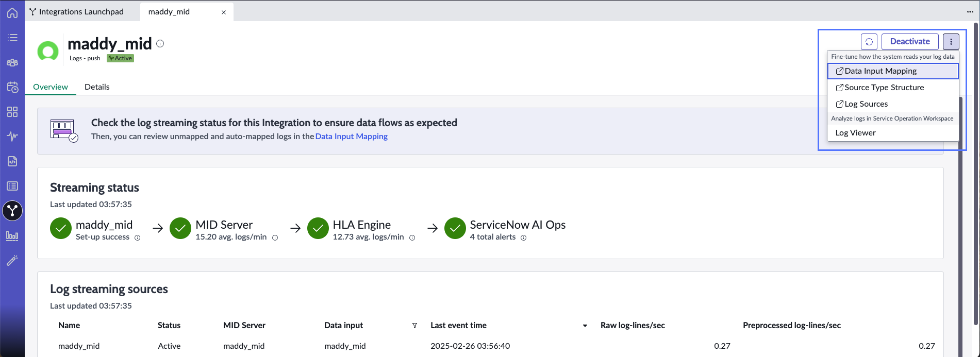The height and width of the screenshot is (357, 980).
Task: Open the Overview tab
Action: coord(51,87)
